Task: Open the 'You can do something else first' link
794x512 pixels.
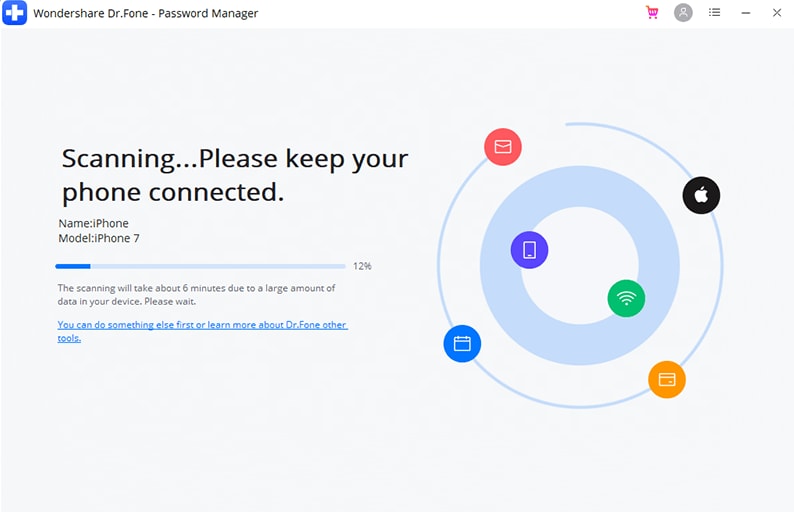Action: (x=203, y=331)
